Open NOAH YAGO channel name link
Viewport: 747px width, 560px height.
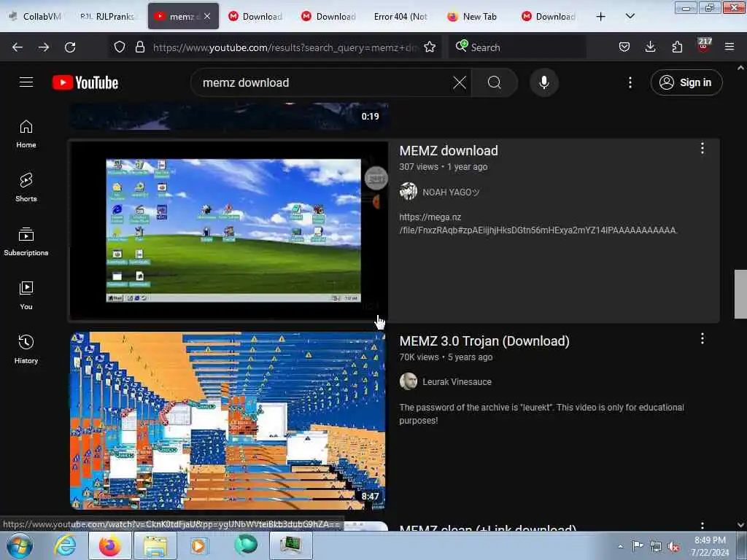(451, 192)
